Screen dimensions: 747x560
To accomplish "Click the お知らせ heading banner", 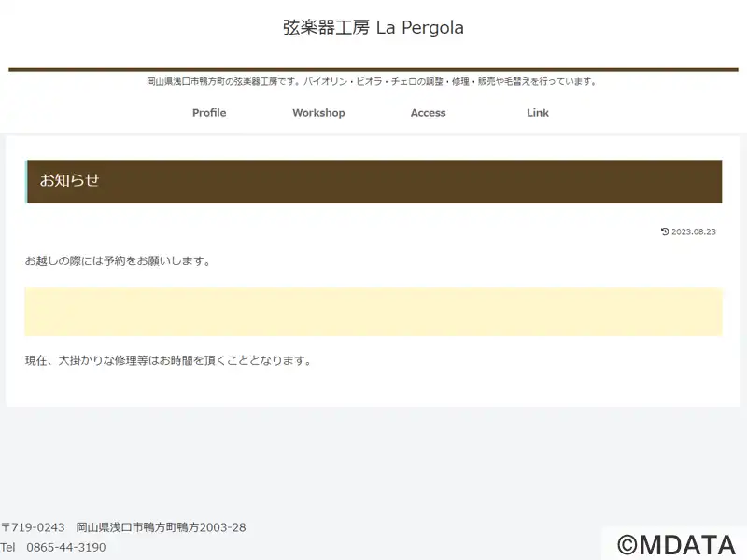I will point(373,181).
